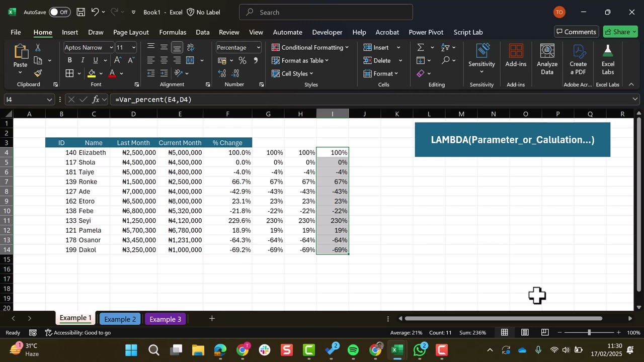The height and width of the screenshot is (362, 644).
Task: Open the Formulas ribbon tab
Action: pos(173,32)
